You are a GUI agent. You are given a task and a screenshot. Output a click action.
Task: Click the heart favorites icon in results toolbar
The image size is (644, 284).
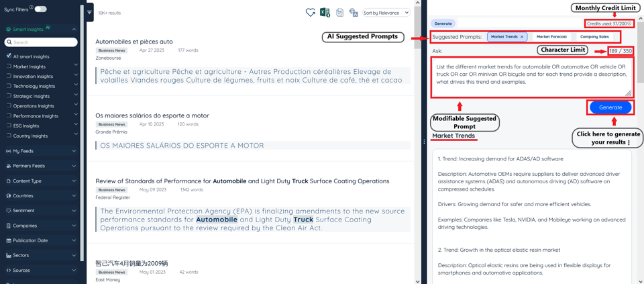(310, 13)
